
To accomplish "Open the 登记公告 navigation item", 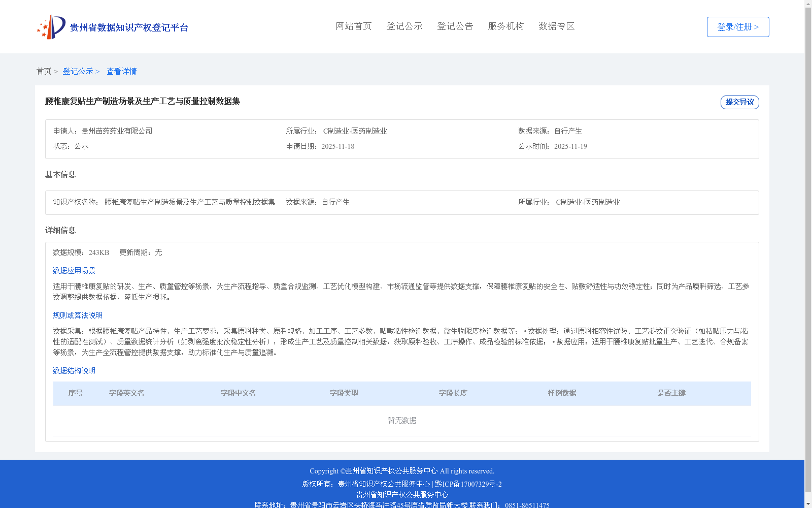I will pos(455,26).
